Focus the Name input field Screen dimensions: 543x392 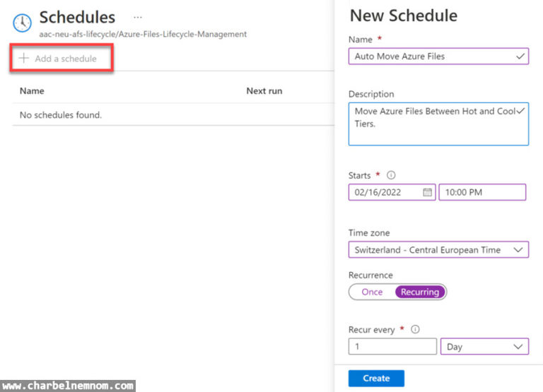[438, 57]
